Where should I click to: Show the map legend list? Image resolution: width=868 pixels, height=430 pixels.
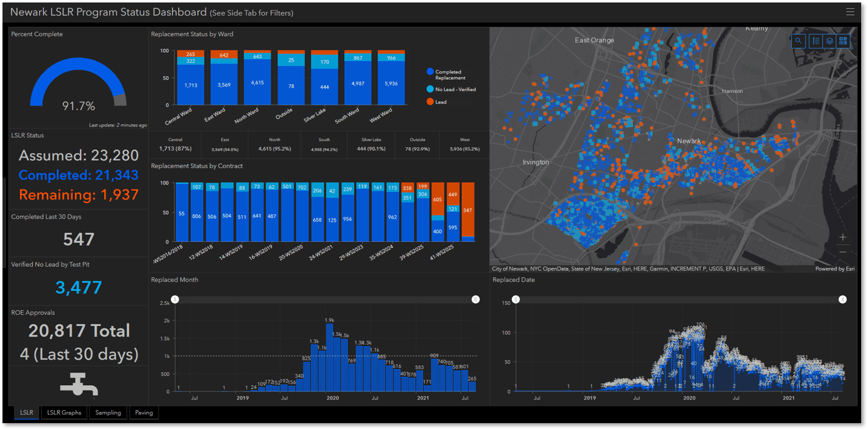point(815,41)
